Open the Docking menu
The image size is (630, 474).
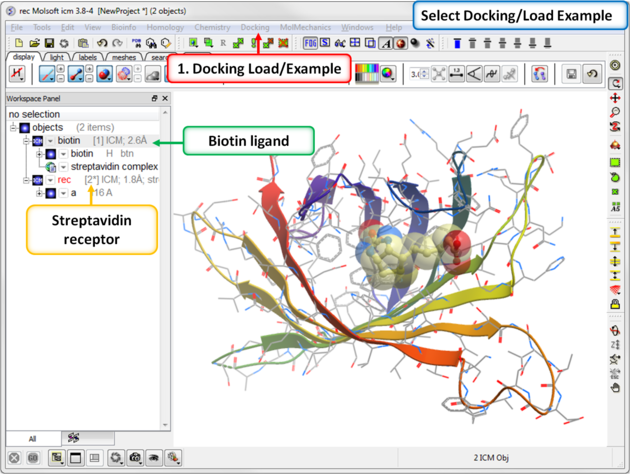(x=255, y=27)
